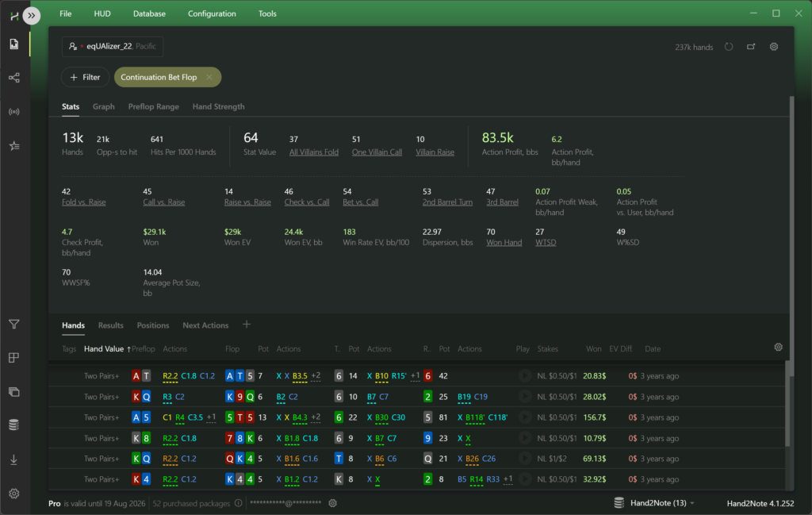This screenshot has width=812, height=515.
Task: Switch to the Preflop Range tab
Action: pos(153,107)
